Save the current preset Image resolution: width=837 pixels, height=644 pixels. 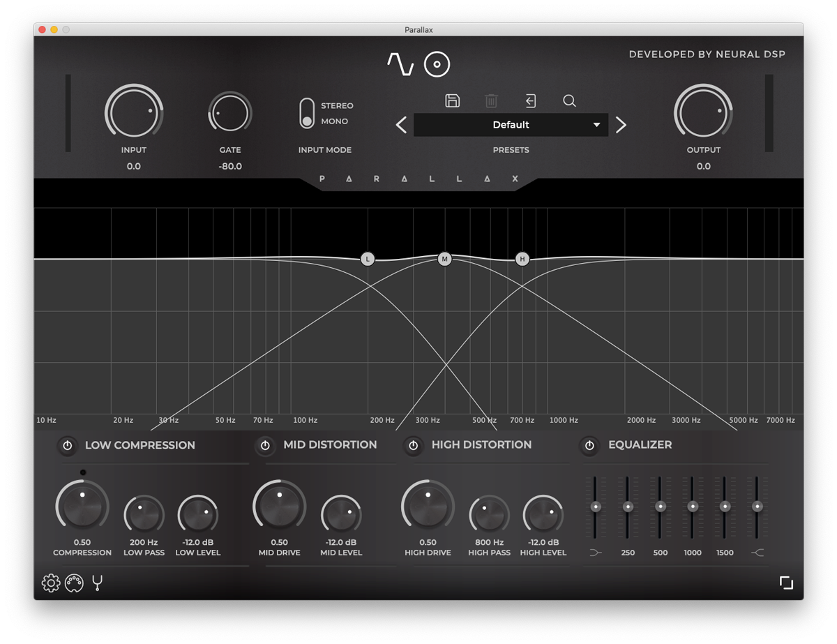tap(452, 100)
